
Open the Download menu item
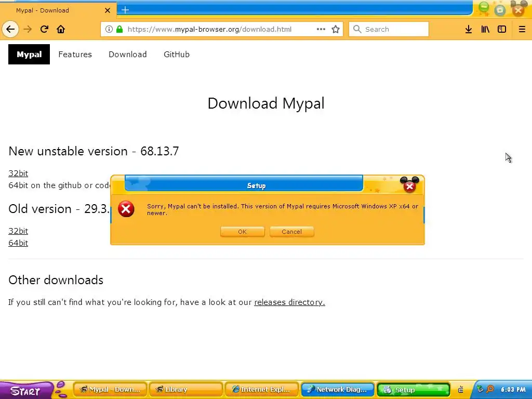tap(128, 54)
